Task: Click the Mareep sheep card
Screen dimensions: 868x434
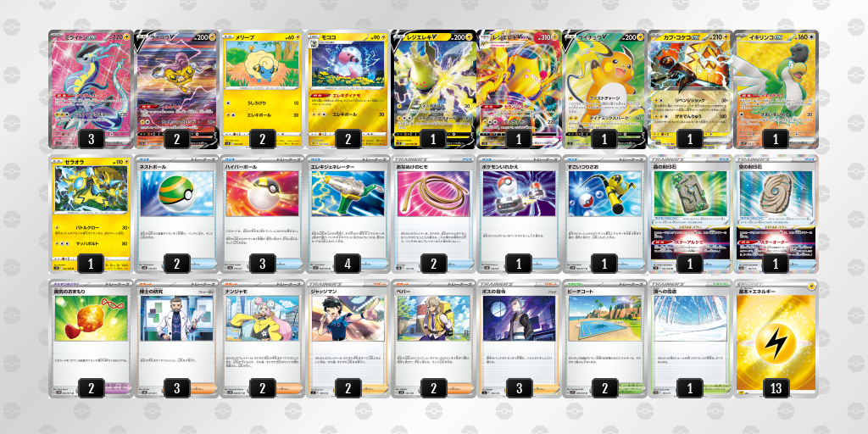Action: click(263, 89)
